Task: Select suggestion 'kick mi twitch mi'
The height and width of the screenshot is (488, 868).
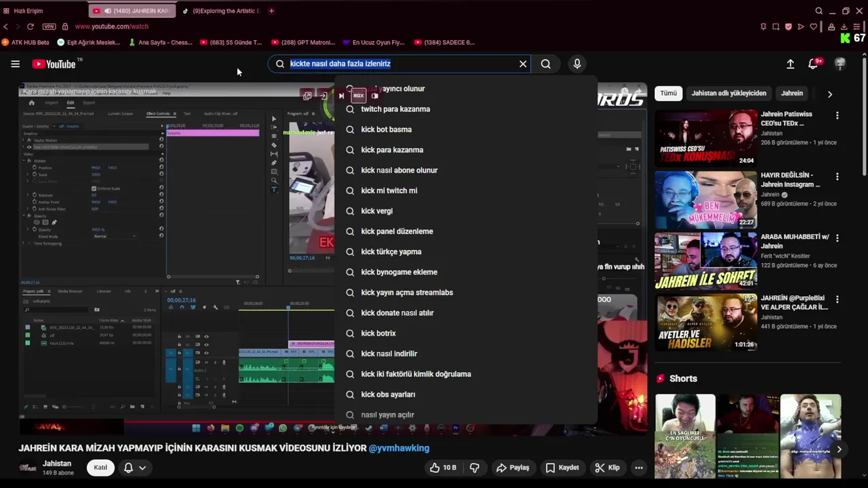Action: coord(466,190)
